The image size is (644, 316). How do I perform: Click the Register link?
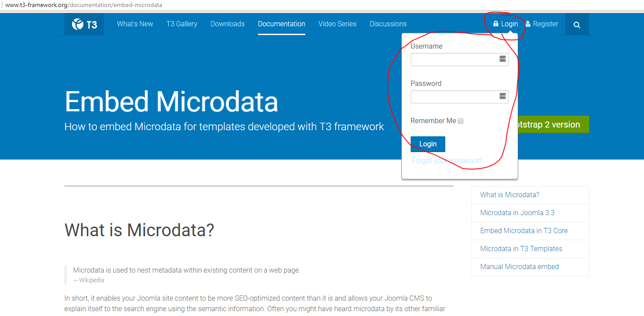(x=542, y=24)
